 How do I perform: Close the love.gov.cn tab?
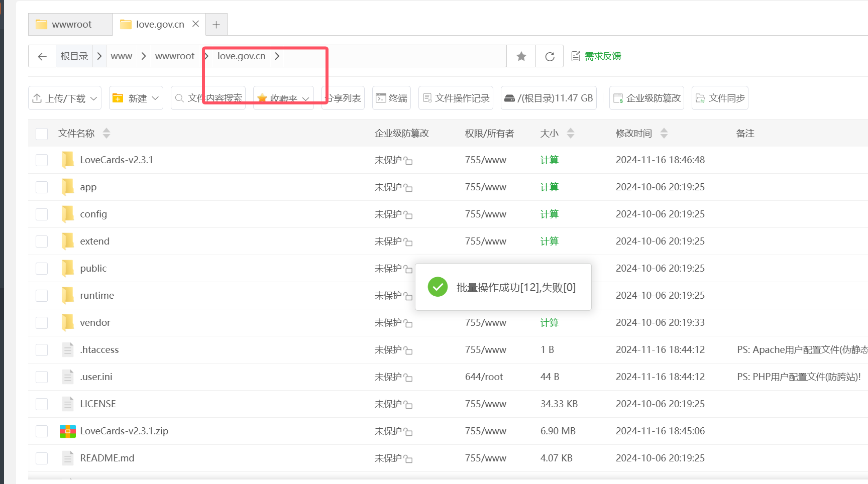click(196, 24)
